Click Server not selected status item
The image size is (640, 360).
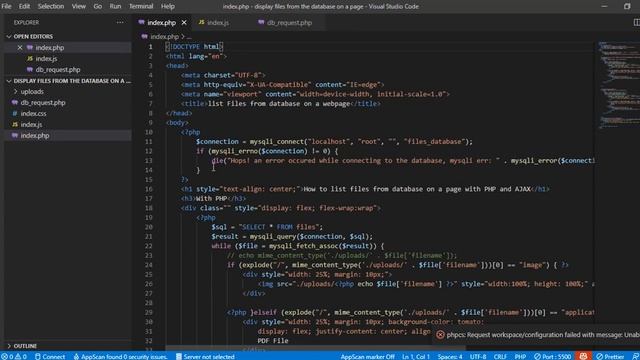205,356
